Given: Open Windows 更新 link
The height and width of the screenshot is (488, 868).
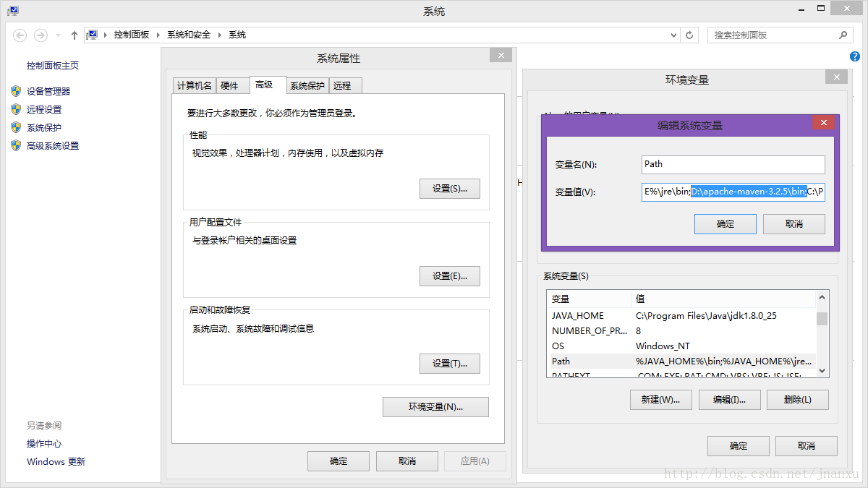Looking at the screenshot, I should tap(56, 462).
